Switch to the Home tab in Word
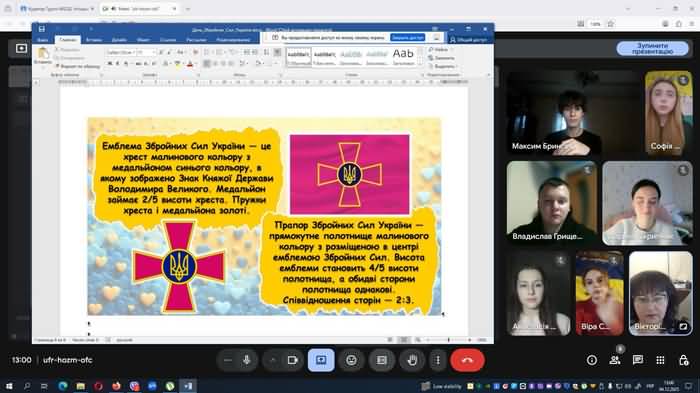This screenshot has height=393, width=700. (67, 40)
